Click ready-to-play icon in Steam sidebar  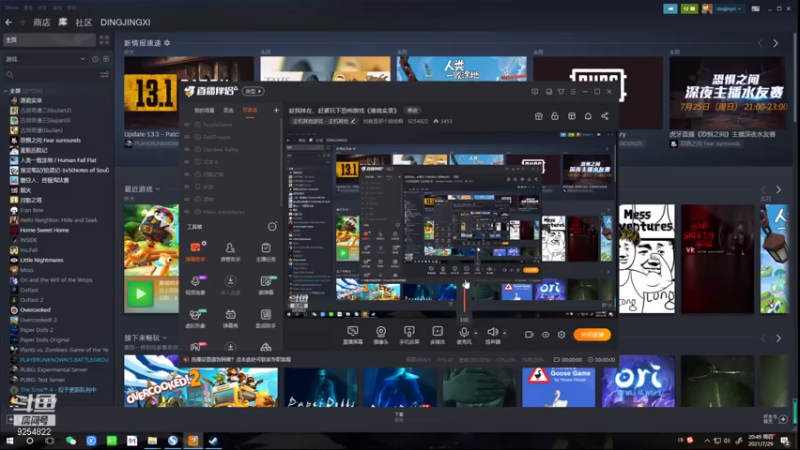pyautogui.click(x=106, y=59)
